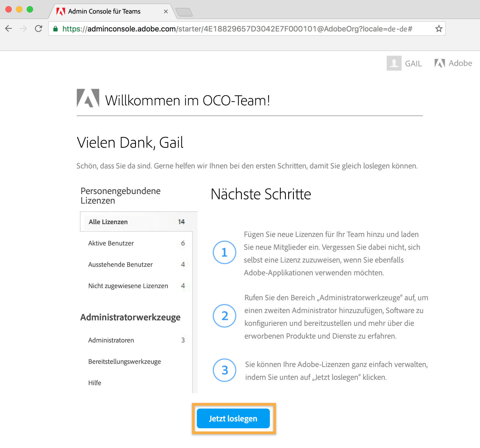The width and height of the screenshot is (480, 448).
Task: Click the page reload icon
Action: [38, 29]
